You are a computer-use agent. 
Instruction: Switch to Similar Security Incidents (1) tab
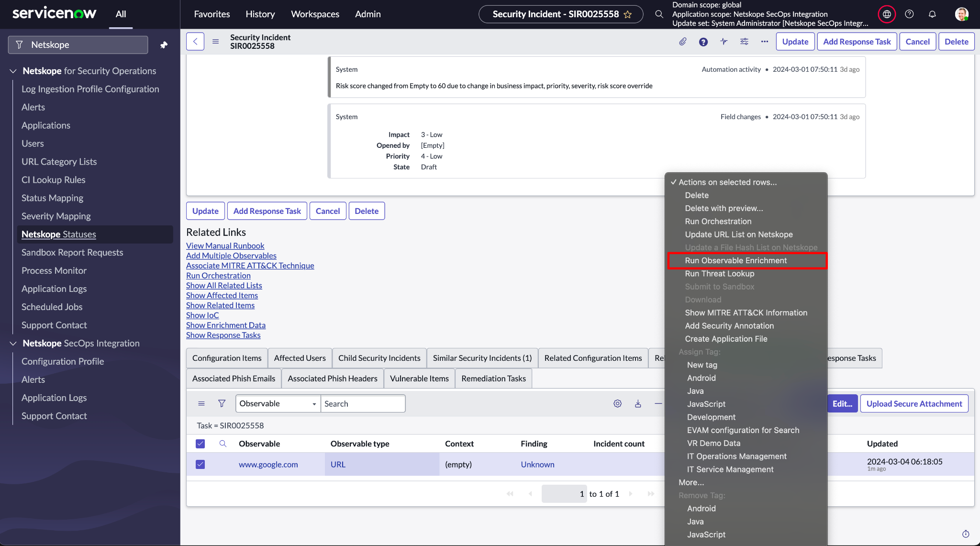click(x=482, y=358)
